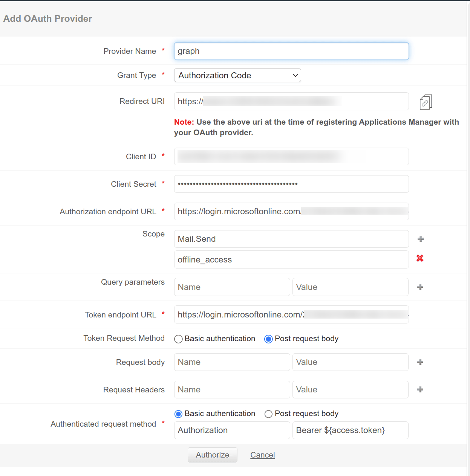Click the Mail.Send scope field
Viewport: 470px width, 476px height.
pyautogui.click(x=291, y=239)
